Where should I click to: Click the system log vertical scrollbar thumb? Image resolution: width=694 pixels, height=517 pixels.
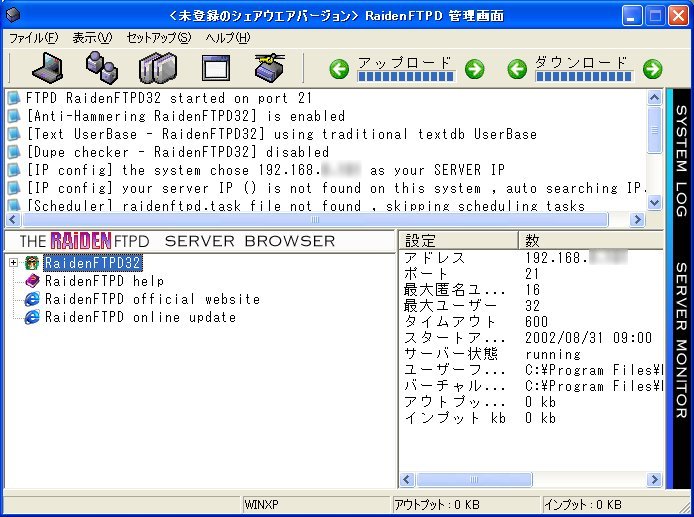[x=655, y=130]
